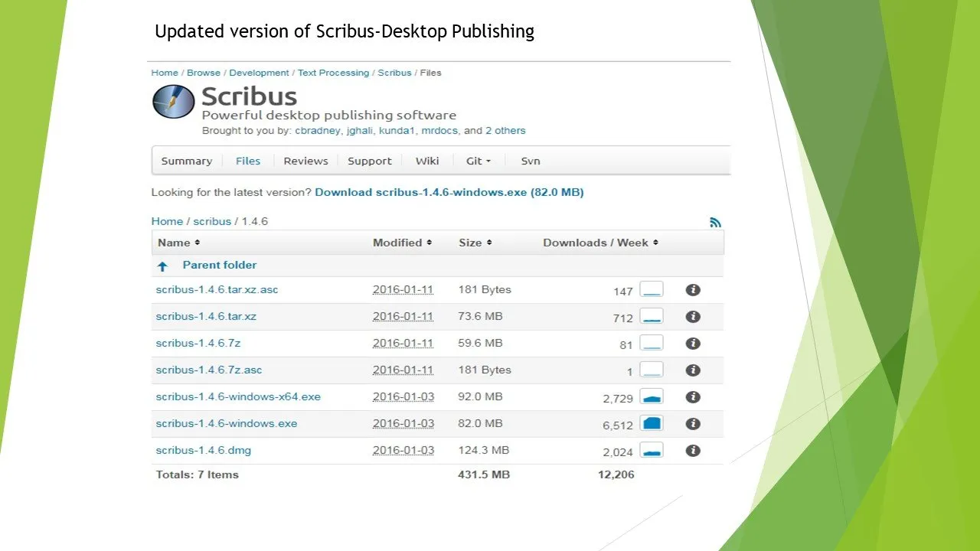Click the 124.3 MB size value
The height and width of the screenshot is (551, 980).
click(483, 450)
